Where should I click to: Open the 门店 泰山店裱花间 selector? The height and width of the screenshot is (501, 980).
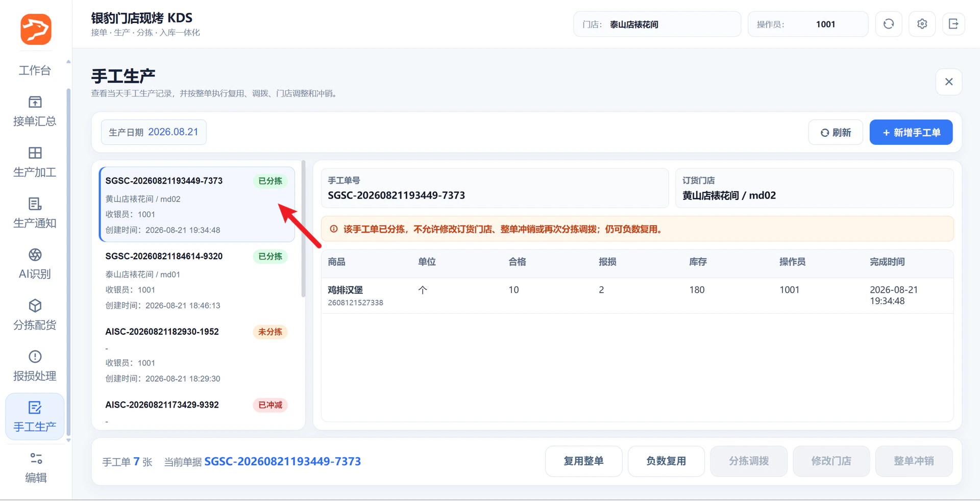point(657,24)
